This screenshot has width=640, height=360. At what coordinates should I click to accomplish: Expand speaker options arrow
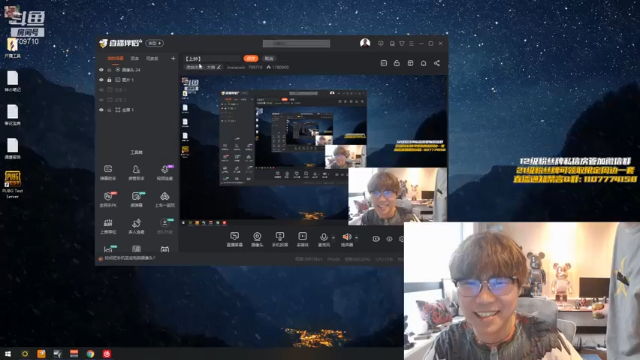click(357, 238)
